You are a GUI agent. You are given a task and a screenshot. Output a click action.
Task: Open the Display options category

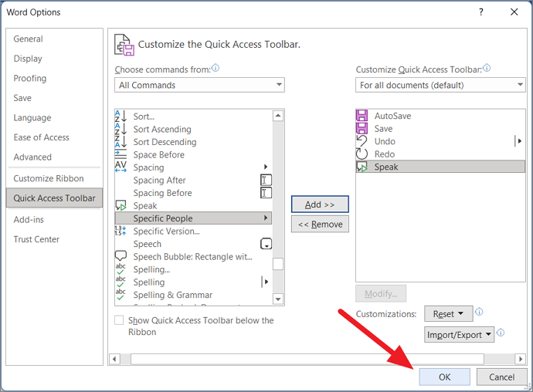click(x=28, y=59)
